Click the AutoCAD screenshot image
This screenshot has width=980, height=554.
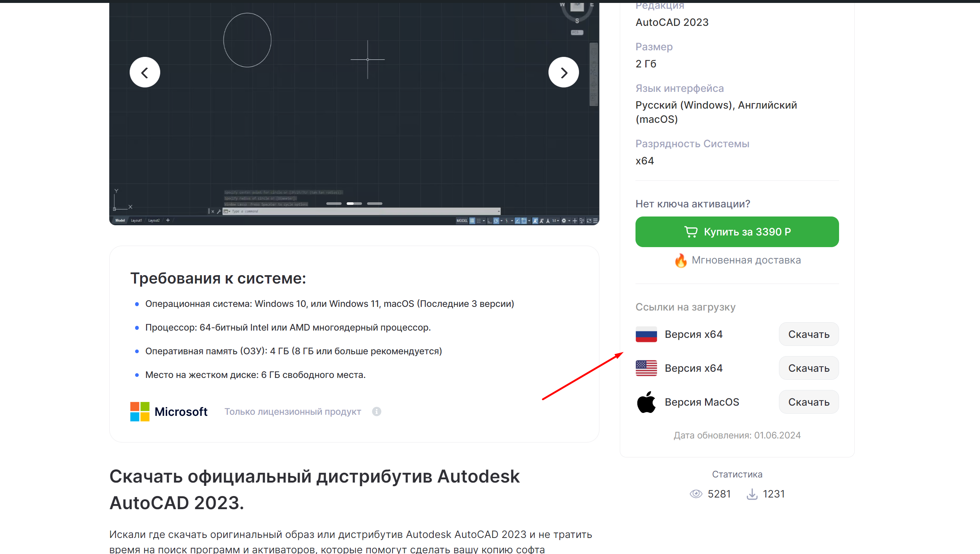click(354, 114)
